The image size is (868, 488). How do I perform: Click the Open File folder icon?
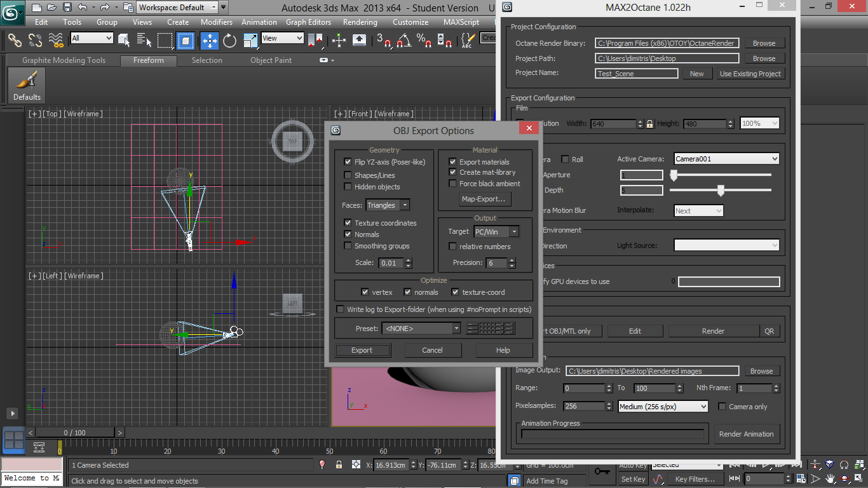coord(52,8)
